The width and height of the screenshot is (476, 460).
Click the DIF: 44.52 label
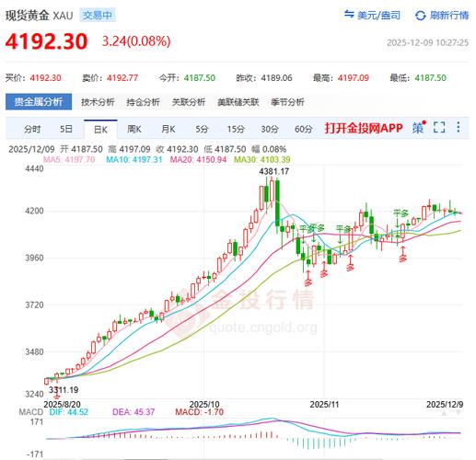pyautogui.click(x=69, y=412)
